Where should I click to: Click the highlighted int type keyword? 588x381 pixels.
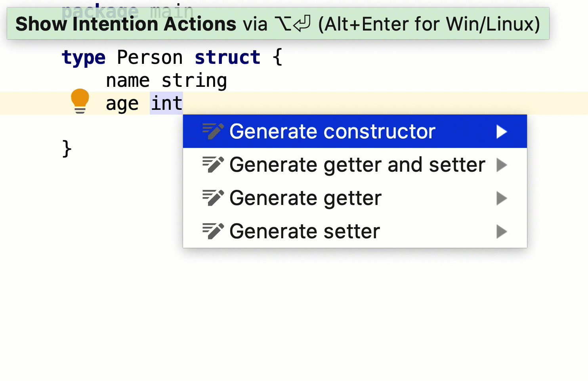[x=166, y=103]
